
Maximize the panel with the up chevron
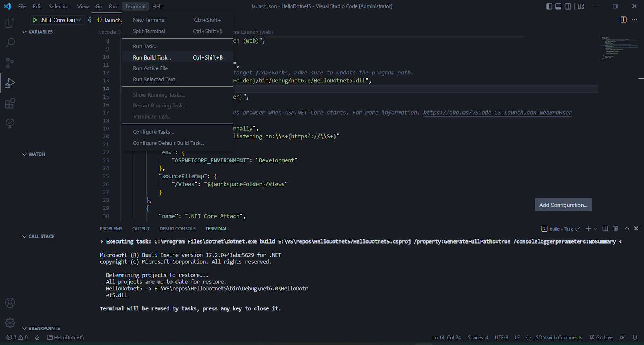click(627, 228)
